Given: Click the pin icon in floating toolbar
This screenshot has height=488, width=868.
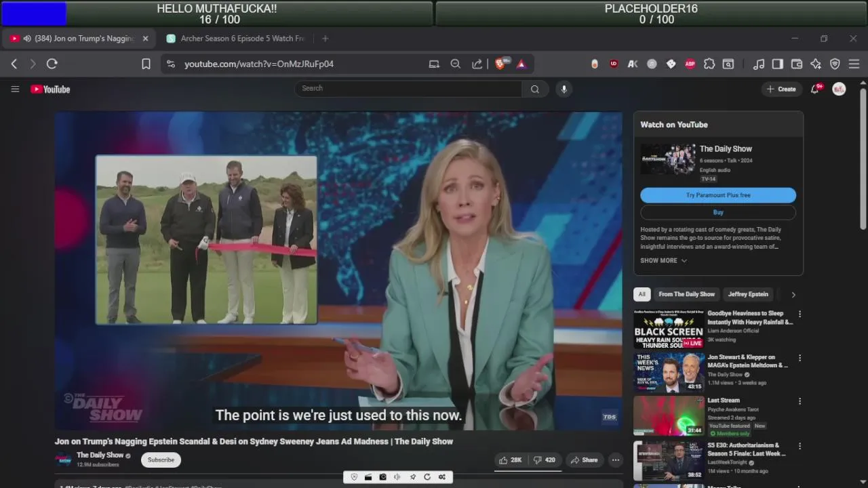Looking at the screenshot, I should point(412,477).
